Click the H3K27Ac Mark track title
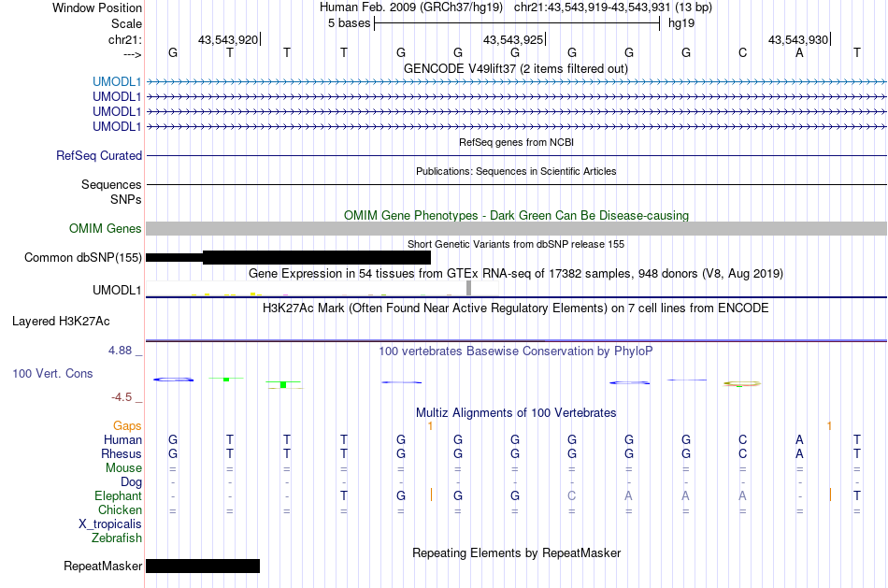This screenshot has height=588, width=888. pos(516,308)
